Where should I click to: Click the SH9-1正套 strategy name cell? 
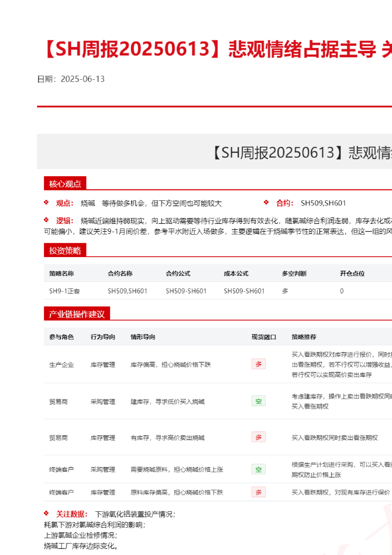[x=64, y=291]
